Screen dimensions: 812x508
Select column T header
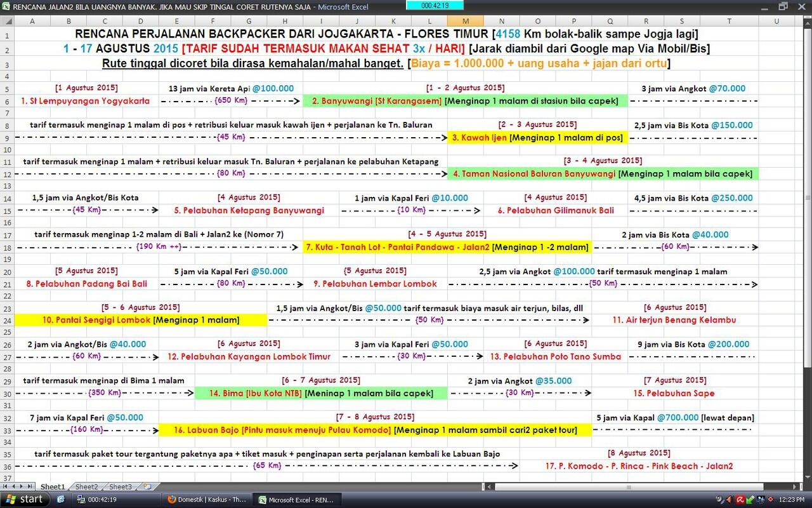[x=730, y=21]
